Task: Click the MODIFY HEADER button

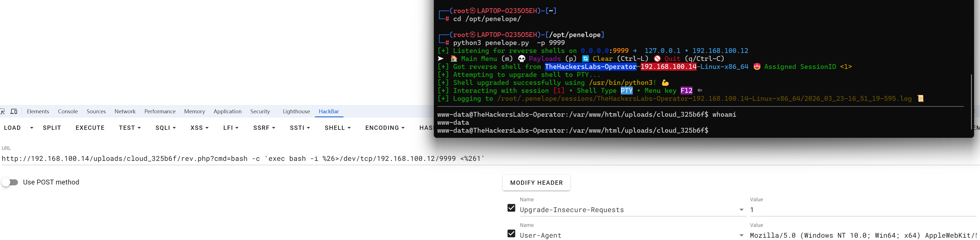Action: [536, 183]
